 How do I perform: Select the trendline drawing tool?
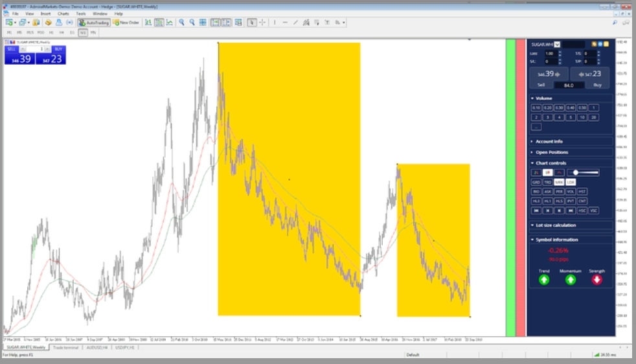(296, 22)
